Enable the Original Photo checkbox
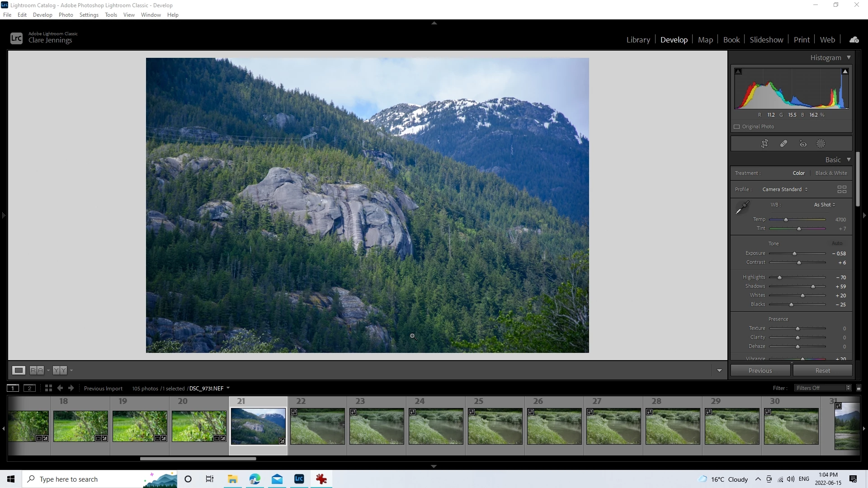The height and width of the screenshot is (488, 868). pyautogui.click(x=737, y=127)
